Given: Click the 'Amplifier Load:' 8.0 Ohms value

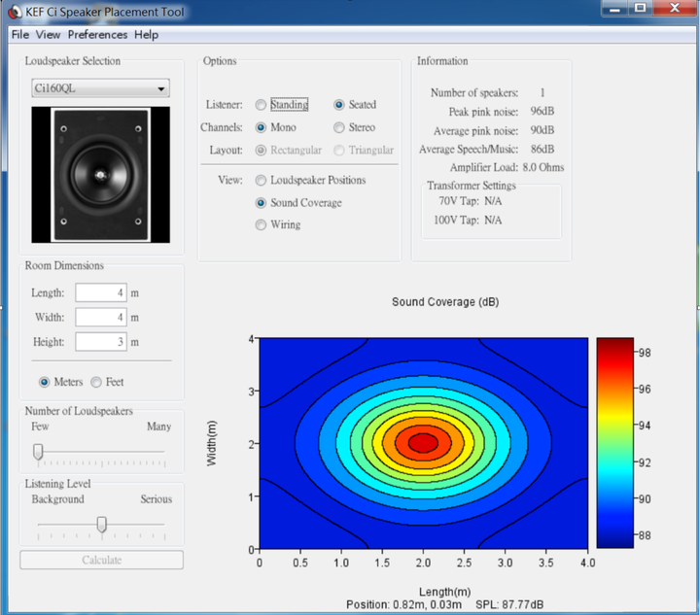Looking at the screenshot, I should point(542,168).
